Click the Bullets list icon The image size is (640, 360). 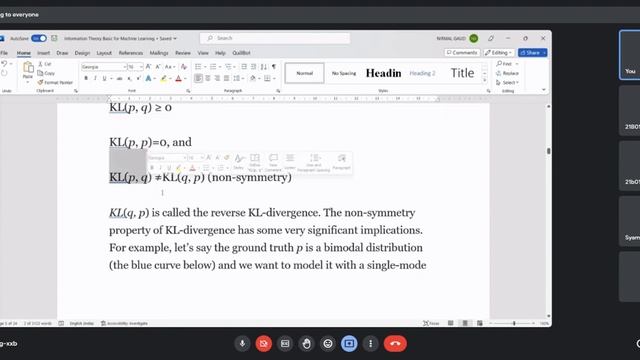pos(198,67)
